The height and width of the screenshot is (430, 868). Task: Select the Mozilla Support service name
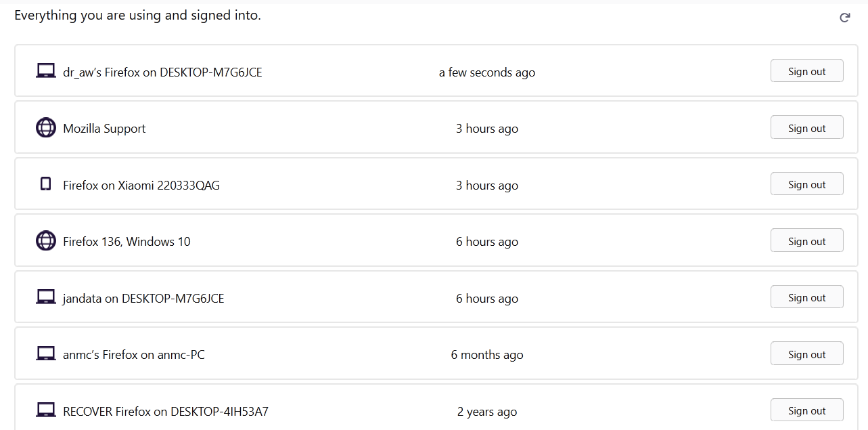click(x=104, y=129)
